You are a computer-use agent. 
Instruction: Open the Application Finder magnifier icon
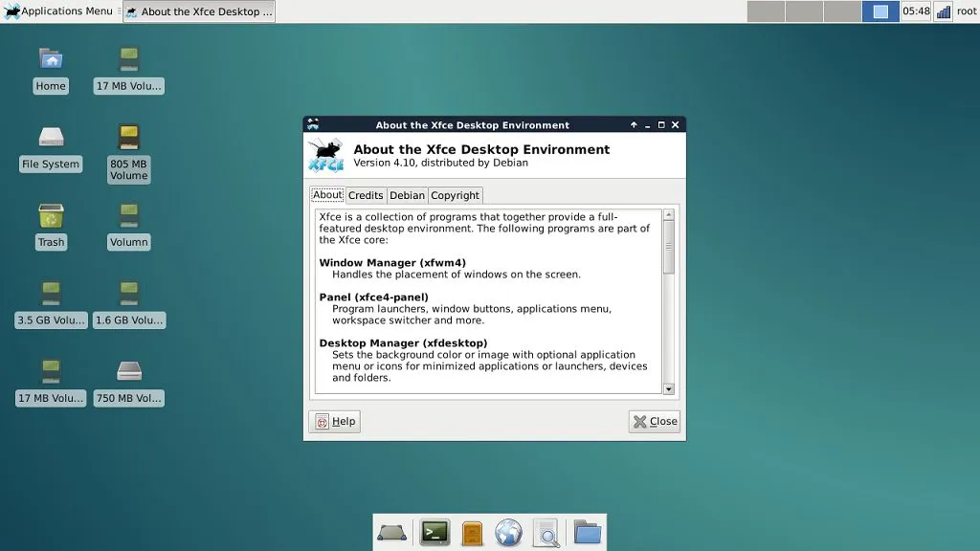click(546, 532)
